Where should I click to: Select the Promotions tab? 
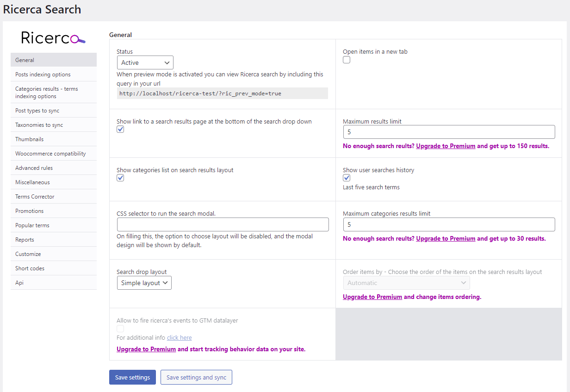(30, 211)
